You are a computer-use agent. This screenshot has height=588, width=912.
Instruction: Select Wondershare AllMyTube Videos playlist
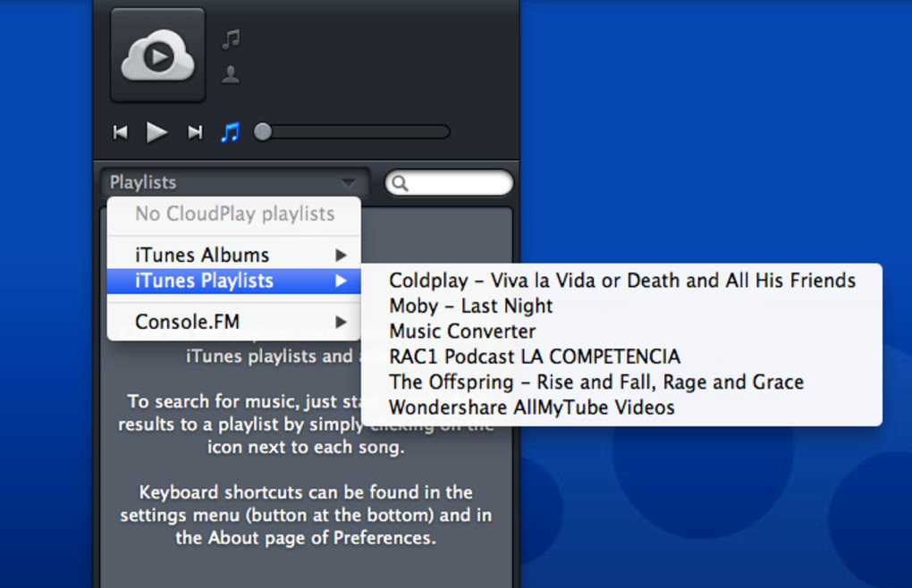(621, 407)
